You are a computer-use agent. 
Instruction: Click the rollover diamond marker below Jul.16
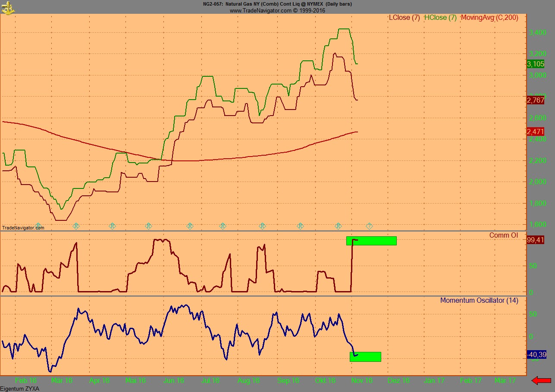[223, 226]
